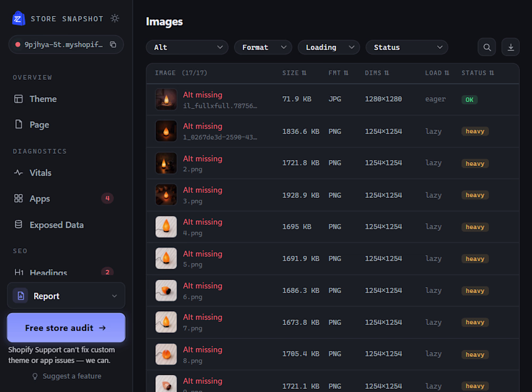
Task: Click the Page document icon in the sidebar
Action: (18, 124)
